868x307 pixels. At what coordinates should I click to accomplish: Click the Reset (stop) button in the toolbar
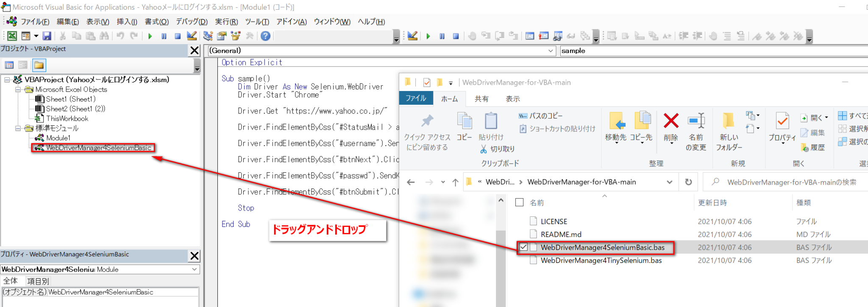(178, 36)
